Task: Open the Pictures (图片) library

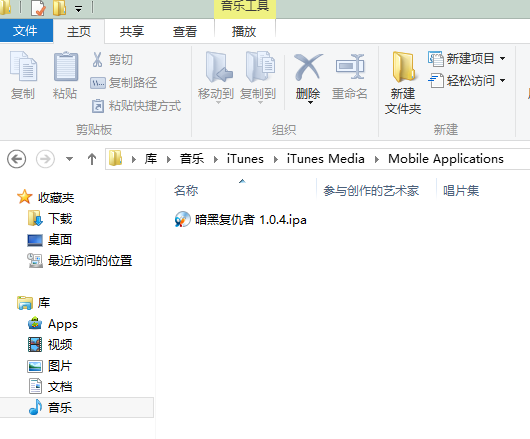Action: (60, 366)
